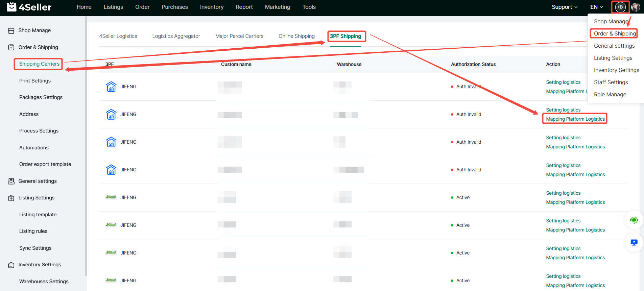Screen dimensions: 644x291
Task: Open Packages Settings in the sidebar
Action: click(x=41, y=97)
